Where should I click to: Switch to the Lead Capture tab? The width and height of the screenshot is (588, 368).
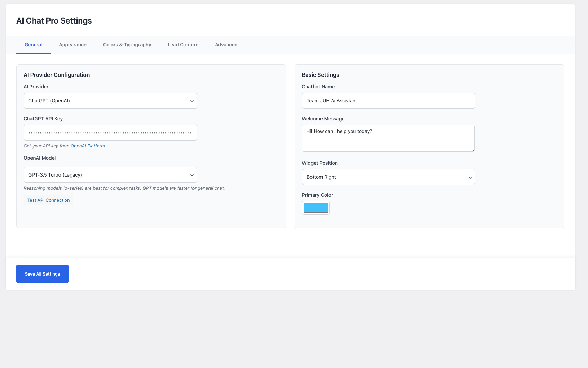[x=182, y=45]
